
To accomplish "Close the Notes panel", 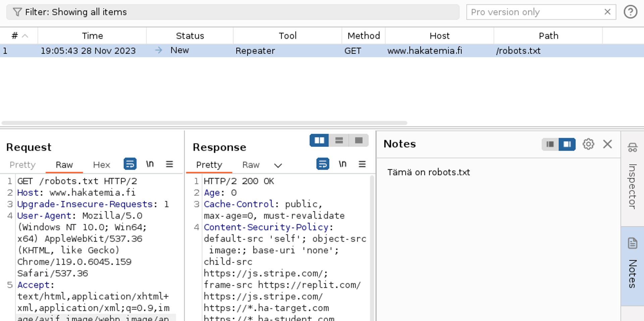I will click(607, 144).
